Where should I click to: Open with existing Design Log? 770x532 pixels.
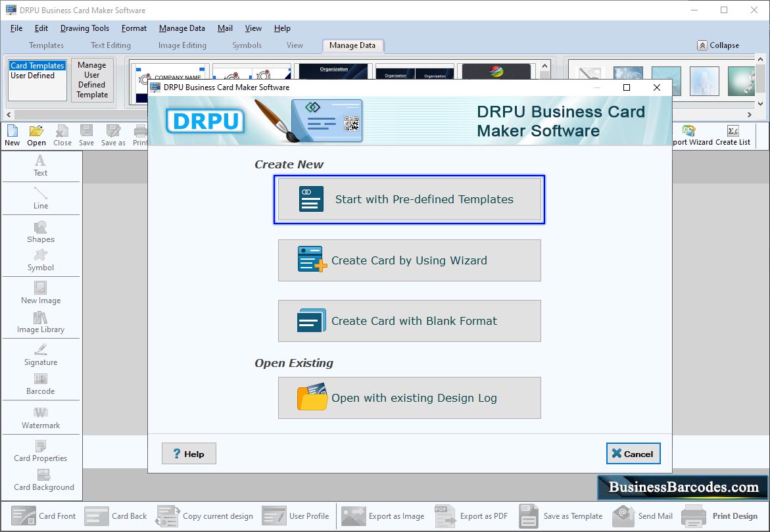click(409, 398)
